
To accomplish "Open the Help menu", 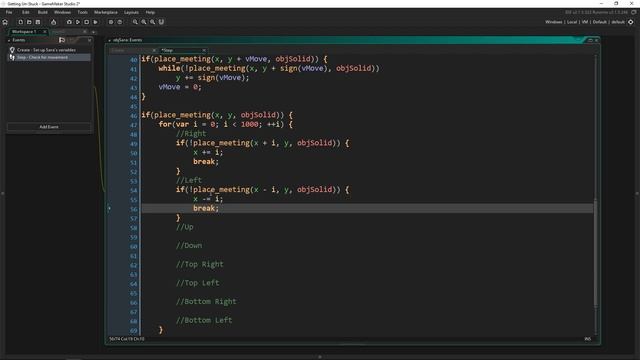I will [150, 12].
